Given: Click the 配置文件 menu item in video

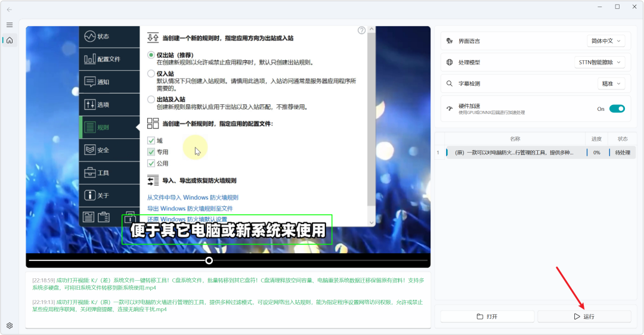Looking at the screenshot, I should pos(109,59).
